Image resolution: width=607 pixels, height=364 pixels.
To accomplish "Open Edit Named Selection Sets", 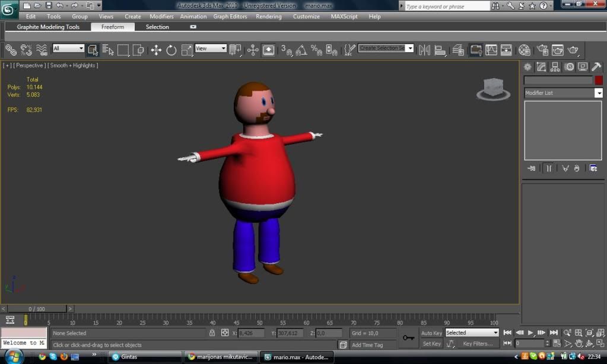I will [x=349, y=50].
